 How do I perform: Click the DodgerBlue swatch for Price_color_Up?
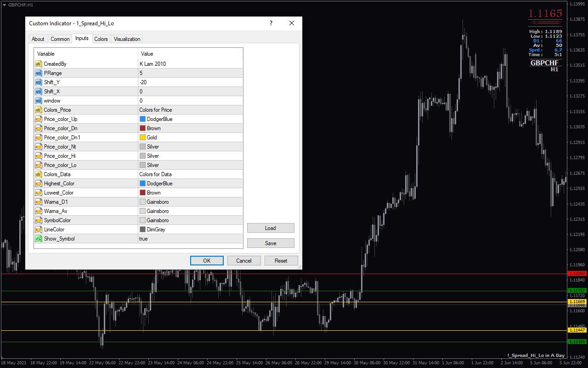pyautogui.click(x=142, y=119)
